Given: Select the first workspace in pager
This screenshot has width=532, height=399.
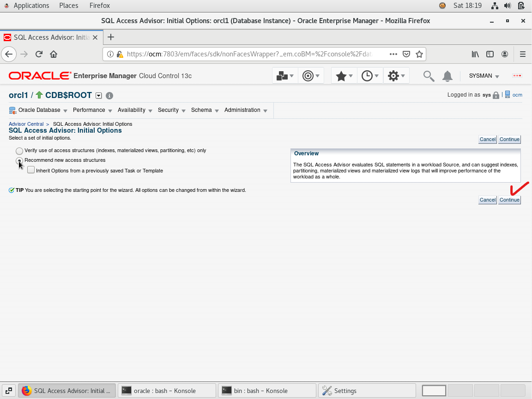Looking at the screenshot, I should 434,391.
